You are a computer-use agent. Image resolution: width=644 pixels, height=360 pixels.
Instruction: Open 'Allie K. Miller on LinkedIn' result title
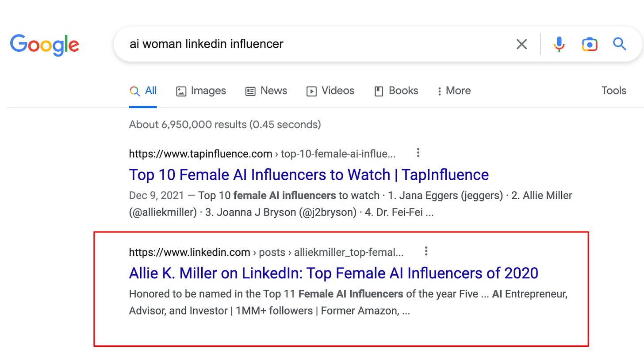pyautogui.click(x=333, y=273)
